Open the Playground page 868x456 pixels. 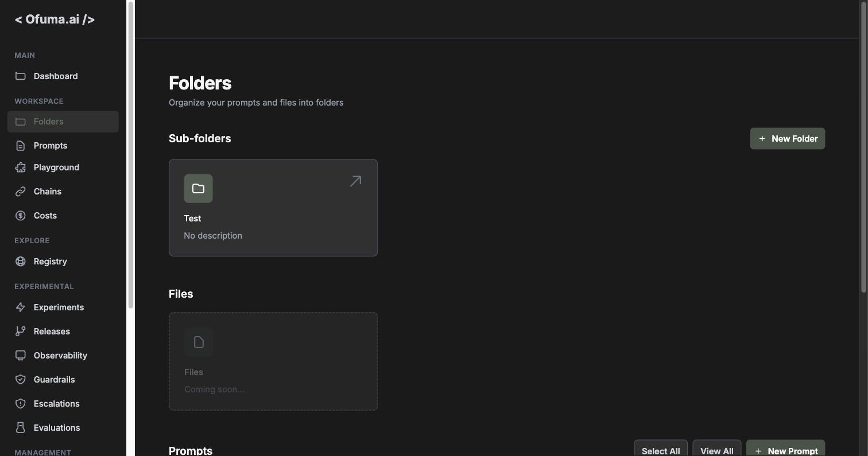(63, 167)
